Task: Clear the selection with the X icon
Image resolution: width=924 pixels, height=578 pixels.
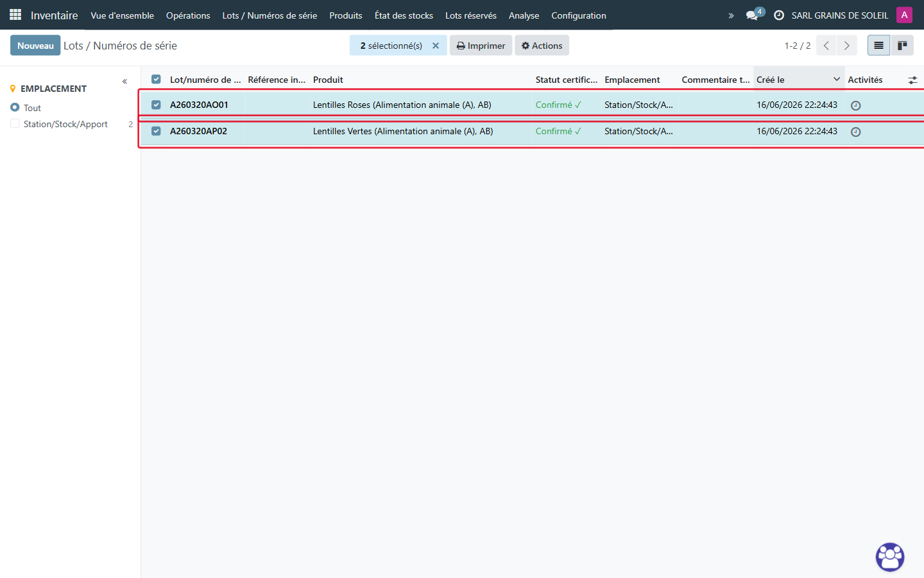Action: [x=436, y=46]
